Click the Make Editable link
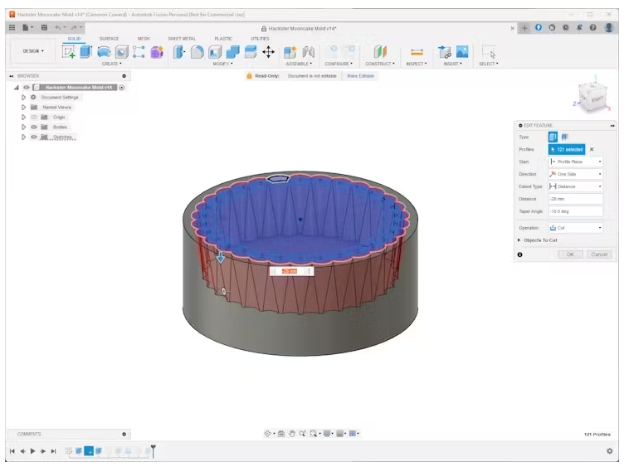 (x=359, y=76)
